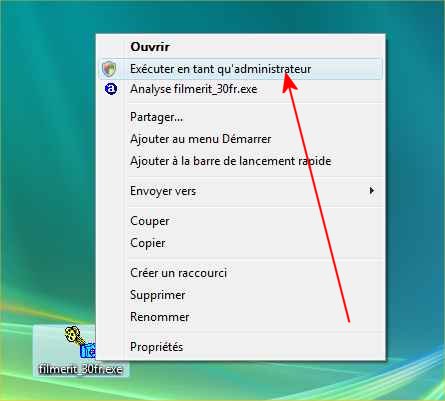The height and width of the screenshot is (401, 445).
Task: Choose Ajouter à la barre de lancement rapide
Action: [x=231, y=161]
